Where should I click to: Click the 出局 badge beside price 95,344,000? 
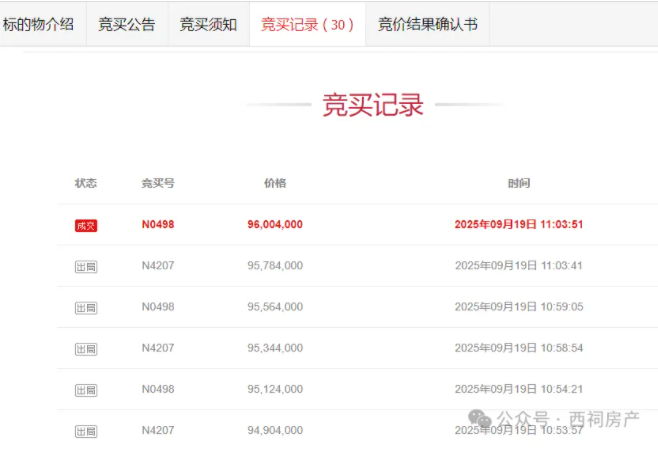[x=86, y=349]
